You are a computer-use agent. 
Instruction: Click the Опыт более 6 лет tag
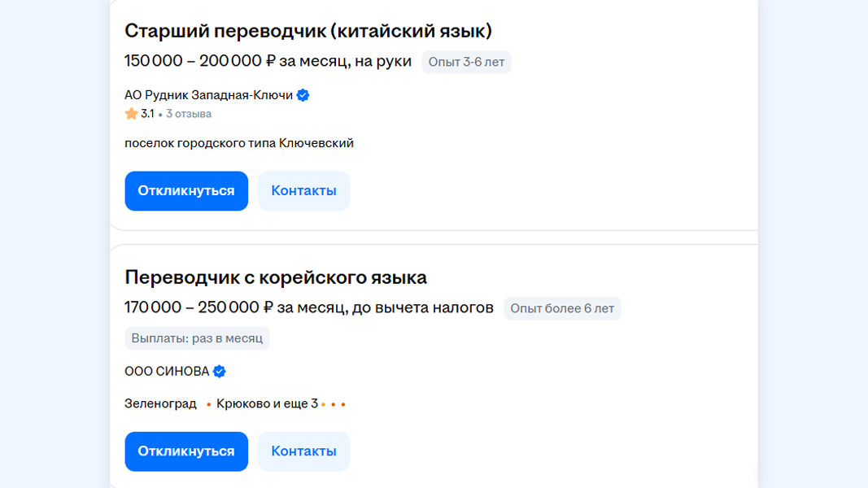562,308
